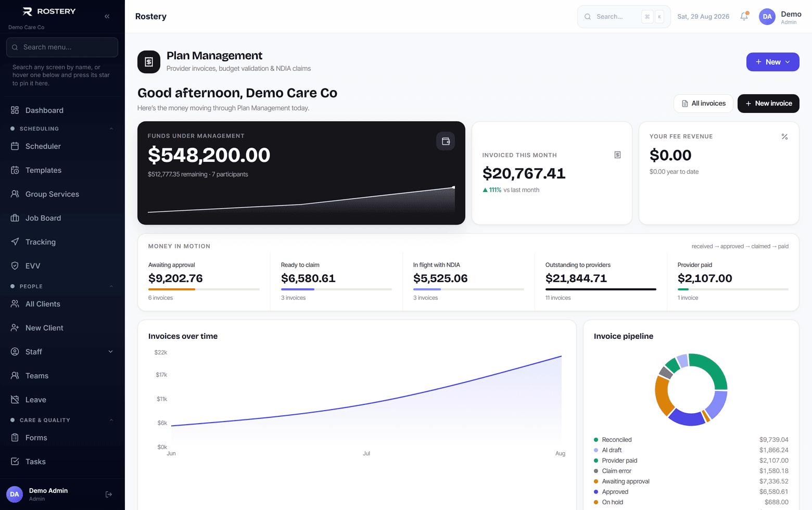Click the Plan Management header icon
This screenshot has width=812, height=510.
pos(149,62)
